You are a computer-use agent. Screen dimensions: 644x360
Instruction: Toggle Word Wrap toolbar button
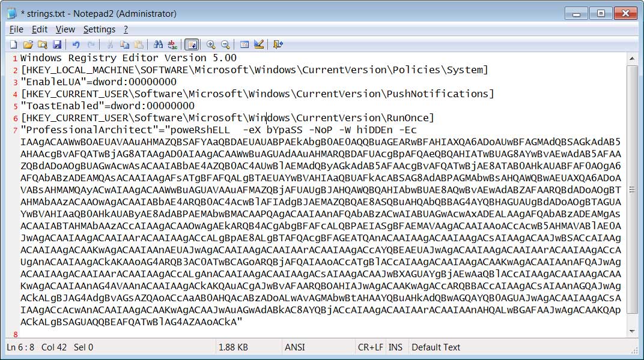(x=192, y=44)
